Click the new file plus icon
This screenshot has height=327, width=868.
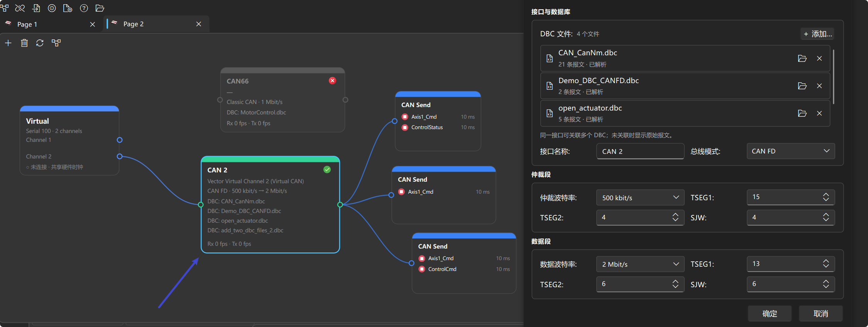pos(68,8)
